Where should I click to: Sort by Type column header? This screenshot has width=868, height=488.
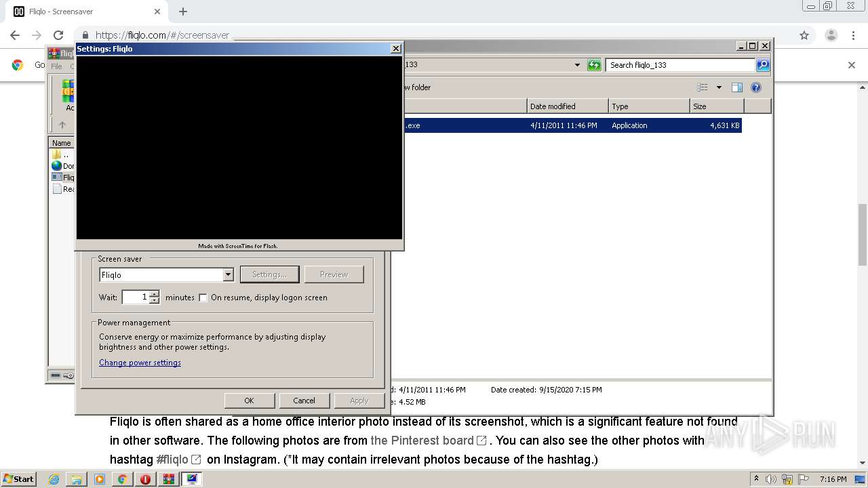(x=649, y=106)
